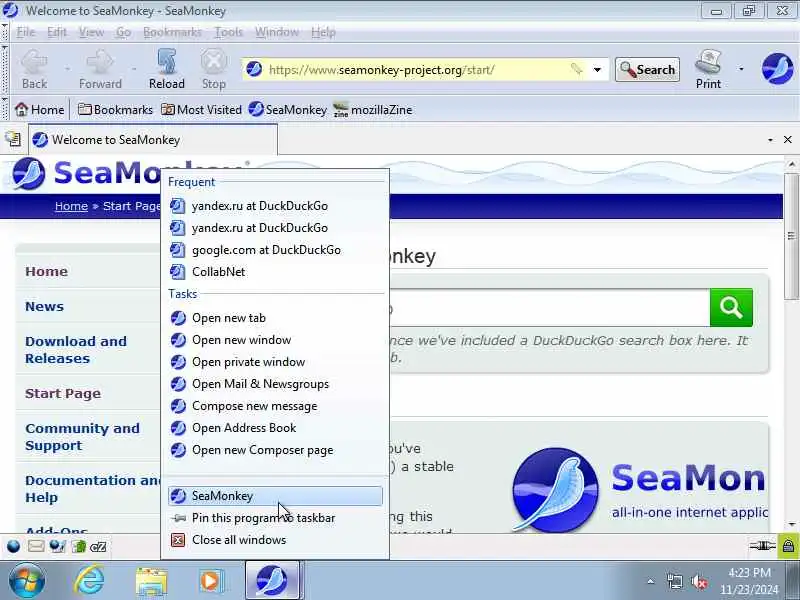Open News in page sidebar
The width and height of the screenshot is (800, 600).
[x=44, y=306]
